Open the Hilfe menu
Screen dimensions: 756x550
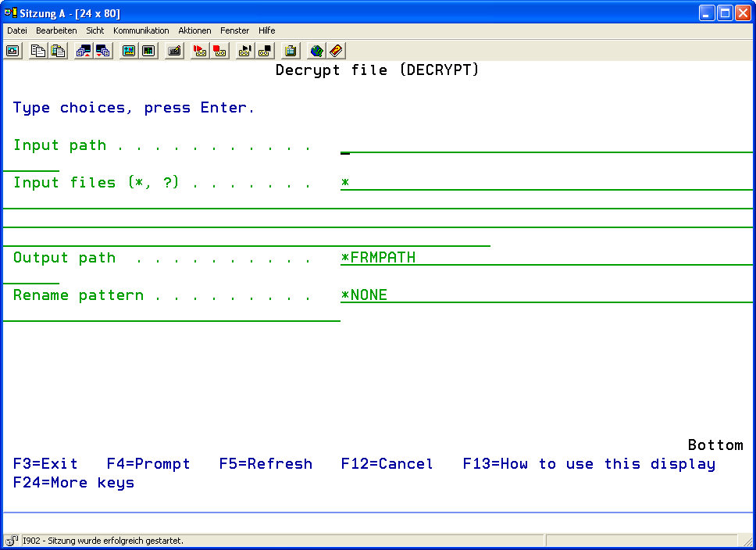(x=266, y=30)
